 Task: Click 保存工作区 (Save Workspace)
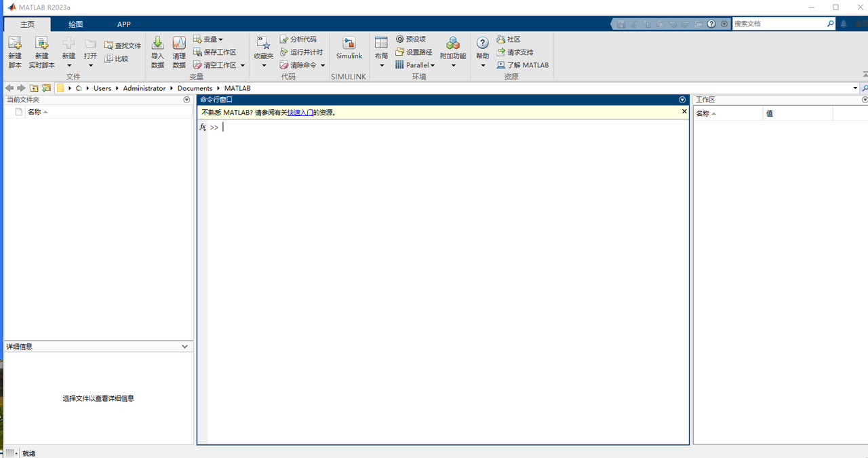(x=214, y=52)
